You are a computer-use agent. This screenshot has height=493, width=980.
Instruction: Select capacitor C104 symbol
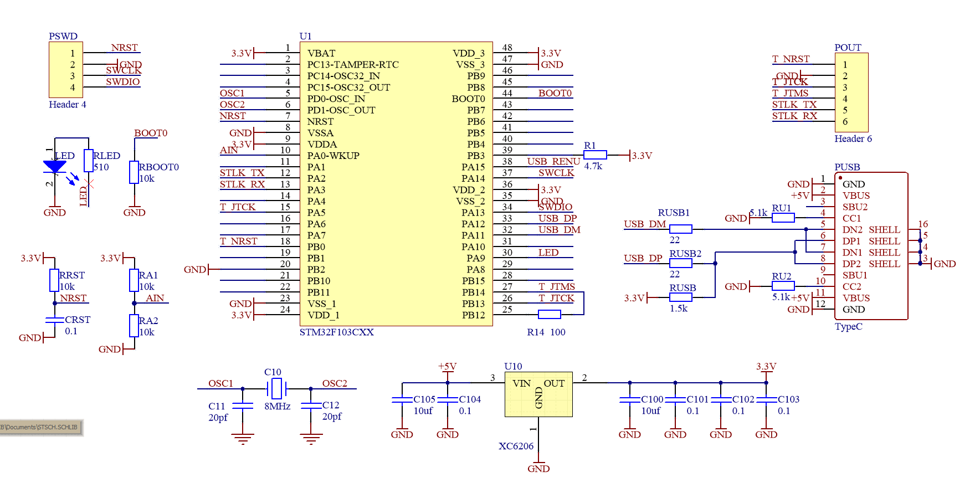pyautogui.click(x=448, y=399)
